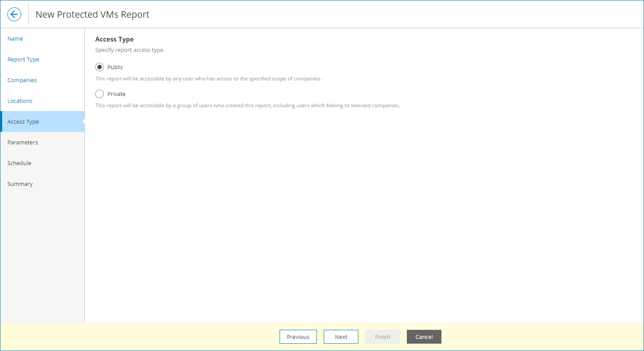Select the Public access type option

coord(100,67)
